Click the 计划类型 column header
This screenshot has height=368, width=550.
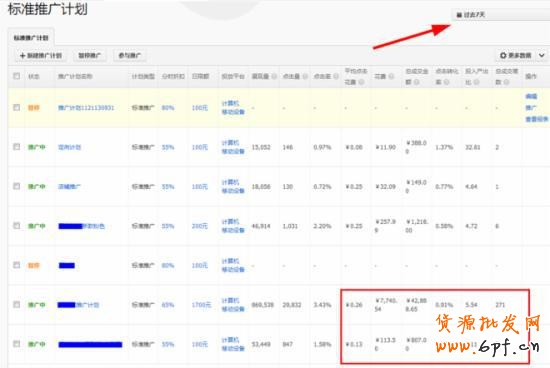[143, 76]
